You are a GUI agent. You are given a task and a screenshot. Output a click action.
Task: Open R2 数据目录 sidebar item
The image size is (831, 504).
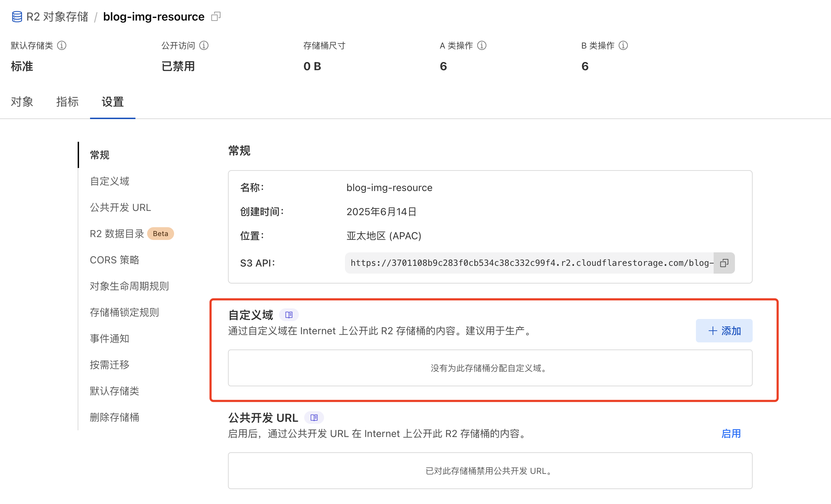click(117, 234)
